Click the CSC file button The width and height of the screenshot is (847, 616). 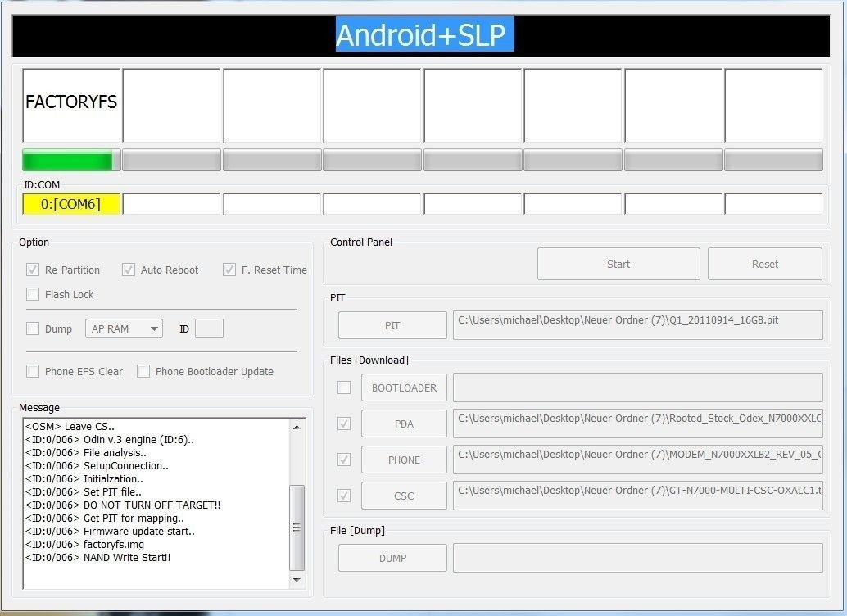pos(404,496)
